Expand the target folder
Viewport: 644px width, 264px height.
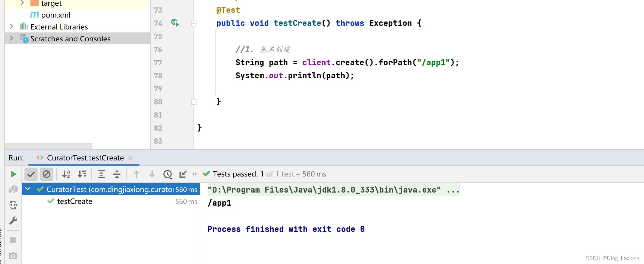22,3
